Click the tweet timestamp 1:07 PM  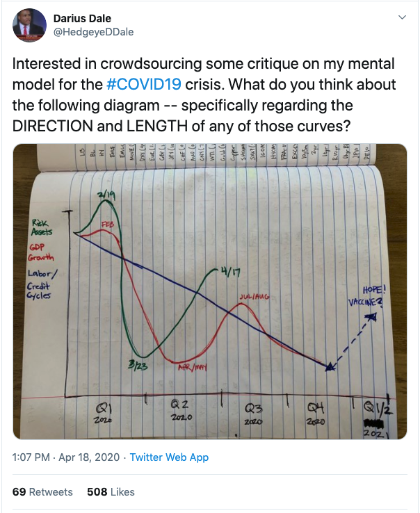click(x=31, y=457)
